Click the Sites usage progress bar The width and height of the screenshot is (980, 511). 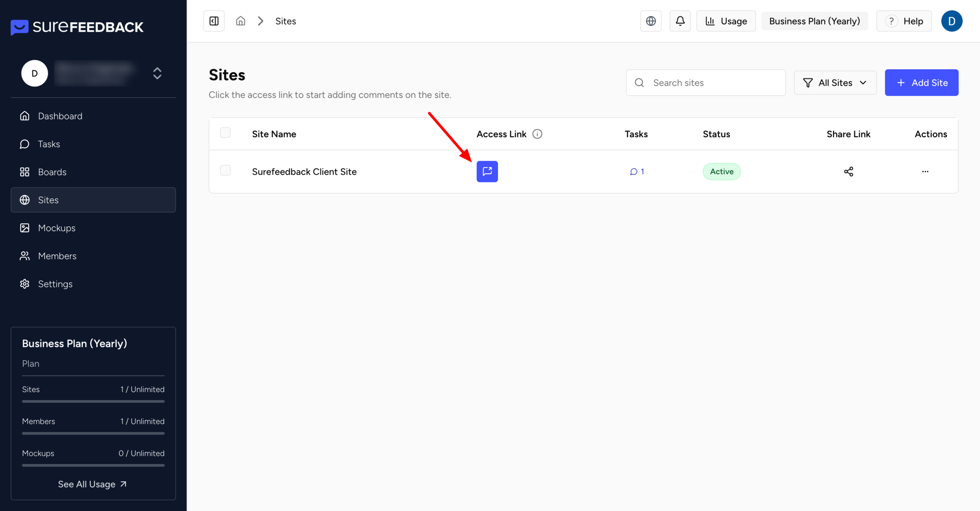click(93, 401)
